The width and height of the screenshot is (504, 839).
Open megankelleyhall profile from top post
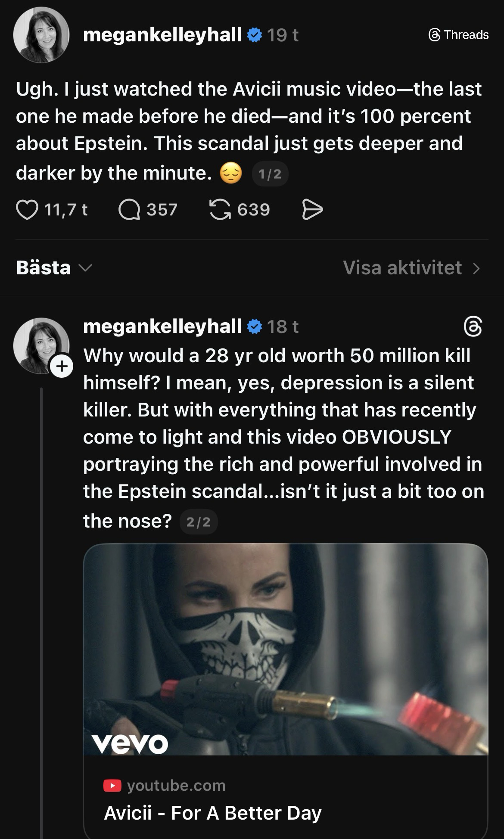tap(162, 35)
